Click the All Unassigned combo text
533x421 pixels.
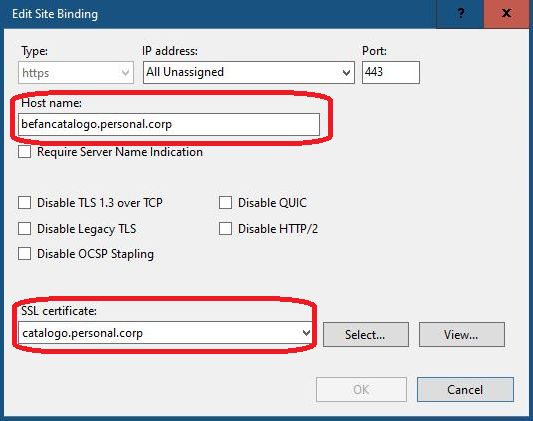[185, 72]
